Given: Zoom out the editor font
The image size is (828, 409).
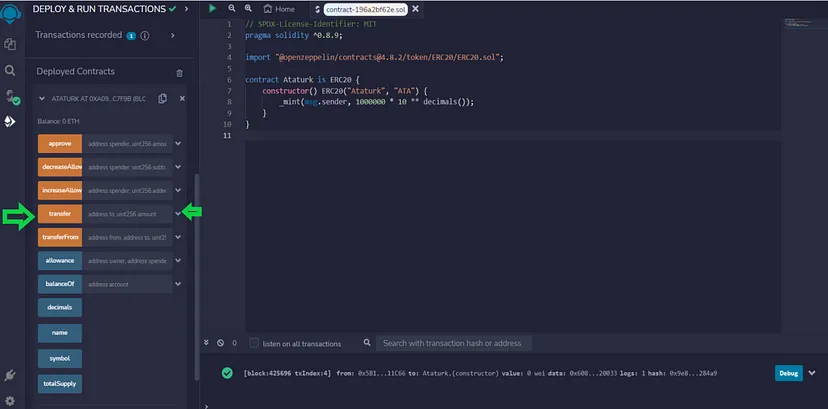Looking at the screenshot, I should [232, 8].
